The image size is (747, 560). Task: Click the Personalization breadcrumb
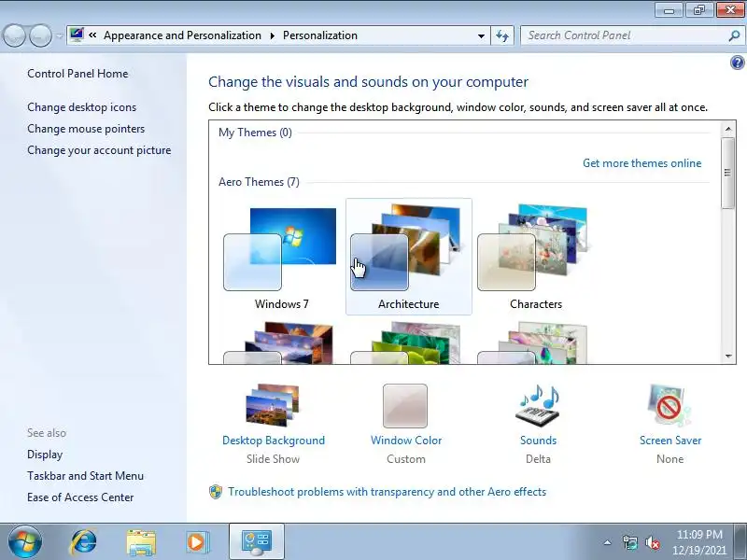pos(320,35)
